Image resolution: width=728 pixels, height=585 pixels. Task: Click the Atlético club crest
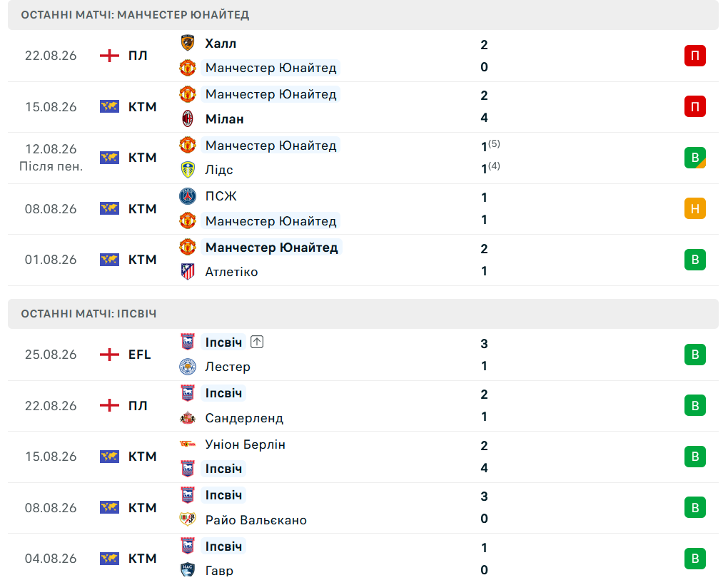coord(188,271)
